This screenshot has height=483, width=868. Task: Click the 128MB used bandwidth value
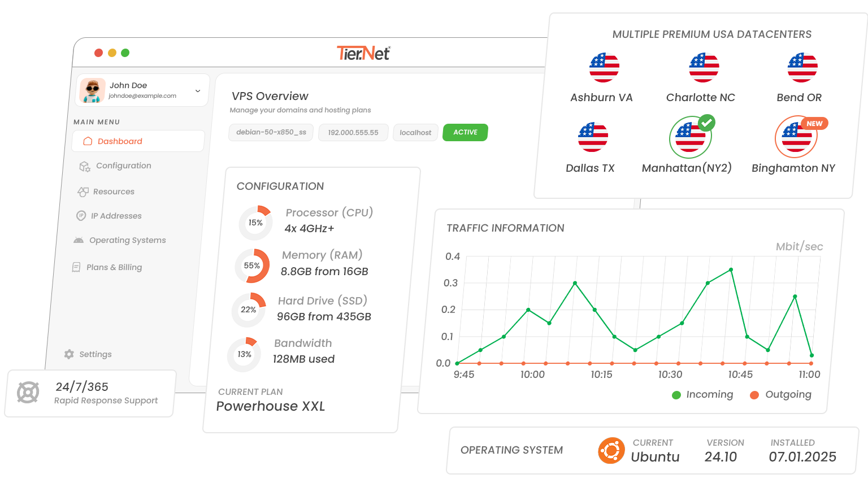(303, 359)
